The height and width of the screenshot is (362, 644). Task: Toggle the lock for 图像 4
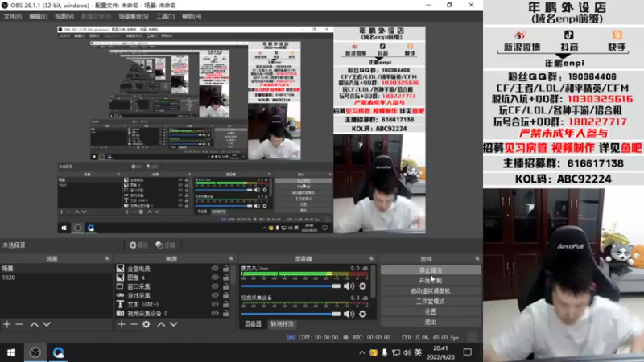pyautogui.click(x=226, y=278)
